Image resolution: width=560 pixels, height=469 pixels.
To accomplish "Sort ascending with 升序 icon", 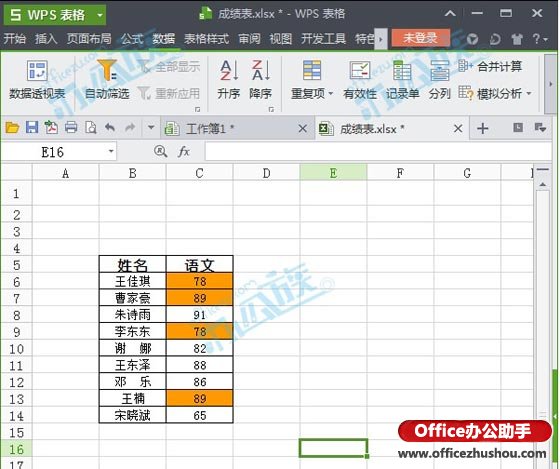I will pos(229,79).
